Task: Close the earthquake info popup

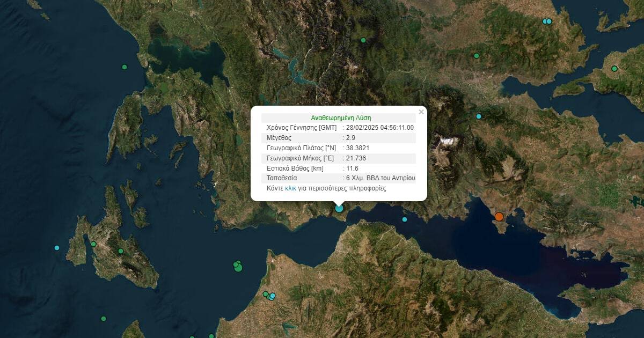Action: pos(421,112)
